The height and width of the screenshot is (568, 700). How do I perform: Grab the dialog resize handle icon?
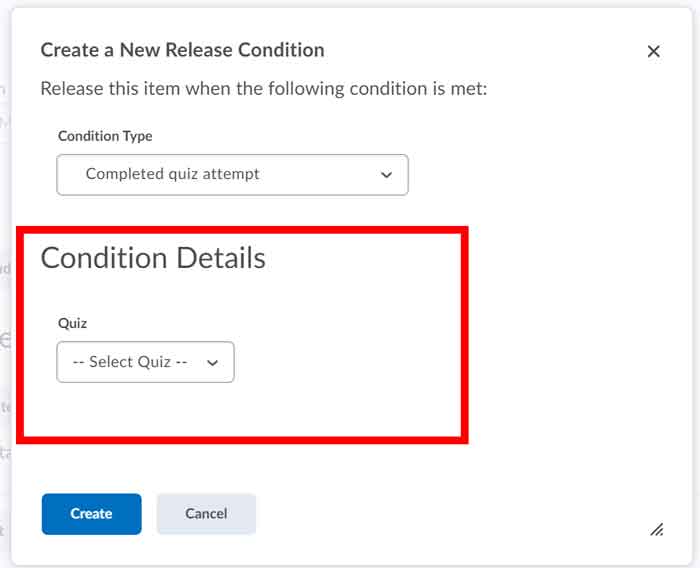[x=657, y=530]
